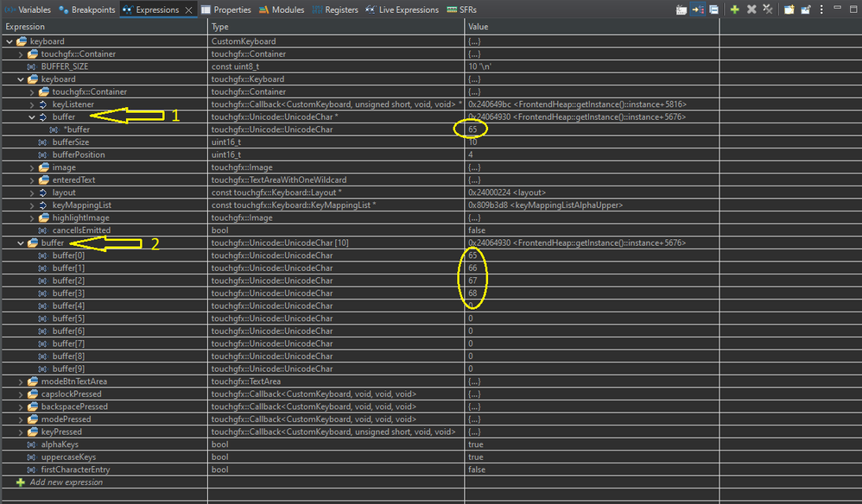
Task: Expand the capslockPressed callback node
Action: click(21, 394)
